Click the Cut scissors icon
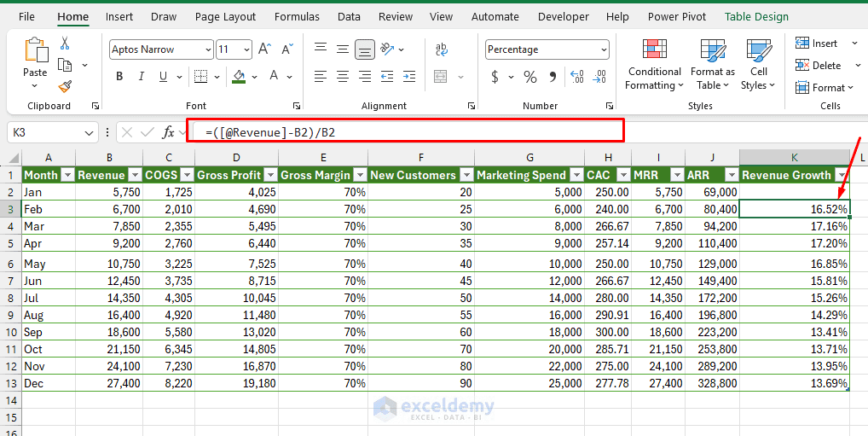 click(65, 43)
